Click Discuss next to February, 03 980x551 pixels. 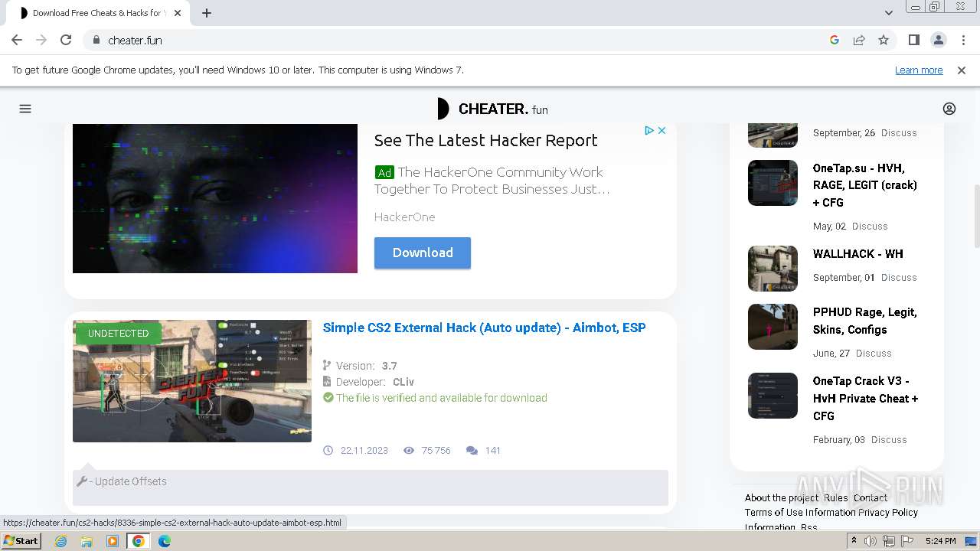(x=889, y=440)
